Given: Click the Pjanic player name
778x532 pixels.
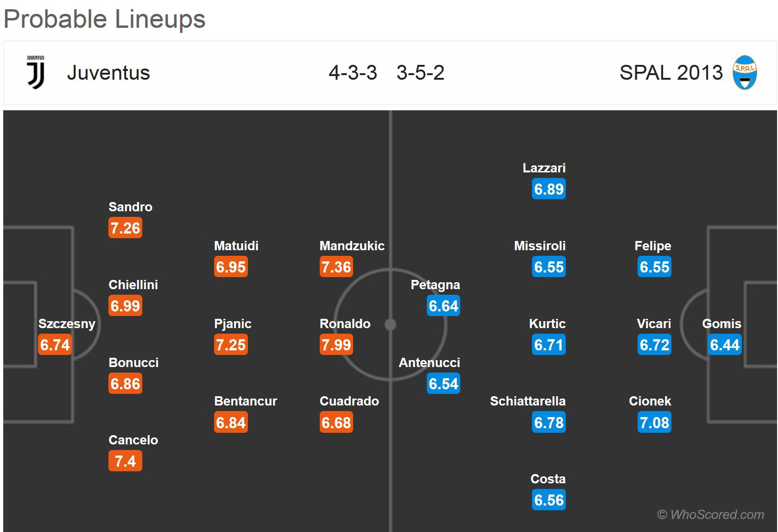Looking at the screenshot, I should 233,323.
